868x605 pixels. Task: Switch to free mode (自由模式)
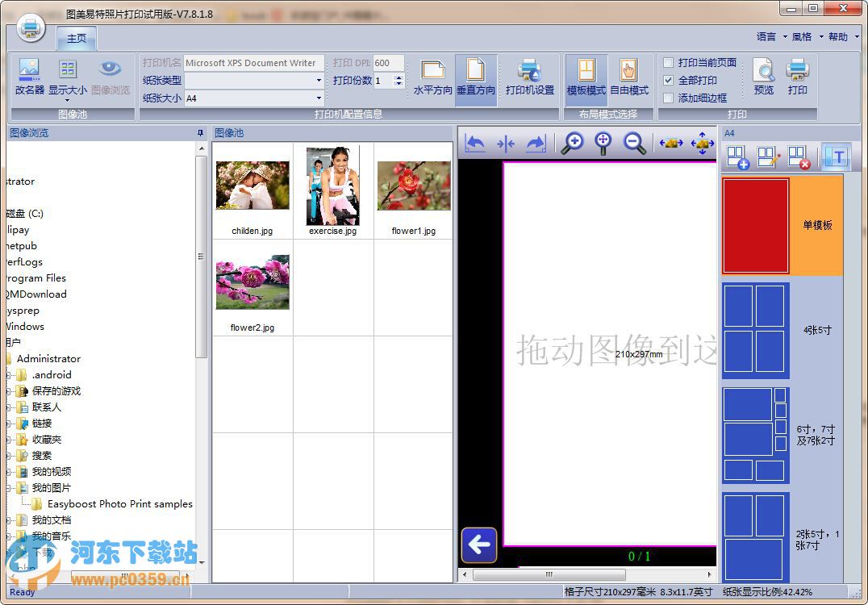(629, 77)
